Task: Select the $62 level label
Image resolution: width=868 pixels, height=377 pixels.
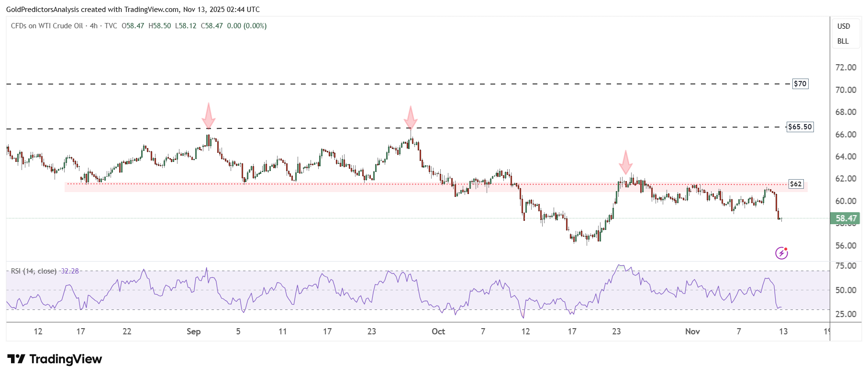Action: [x=796, y=184]
